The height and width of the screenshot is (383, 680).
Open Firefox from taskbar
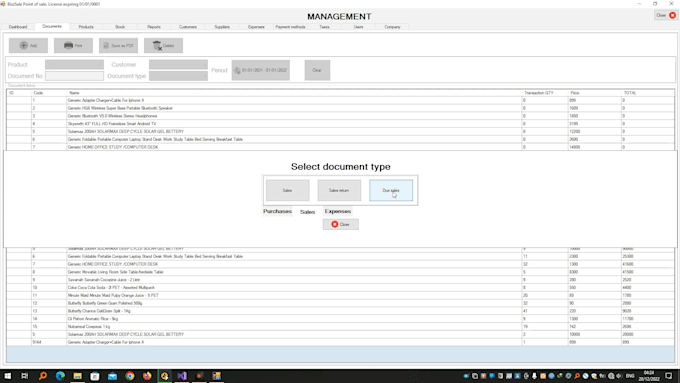point(147,376)
